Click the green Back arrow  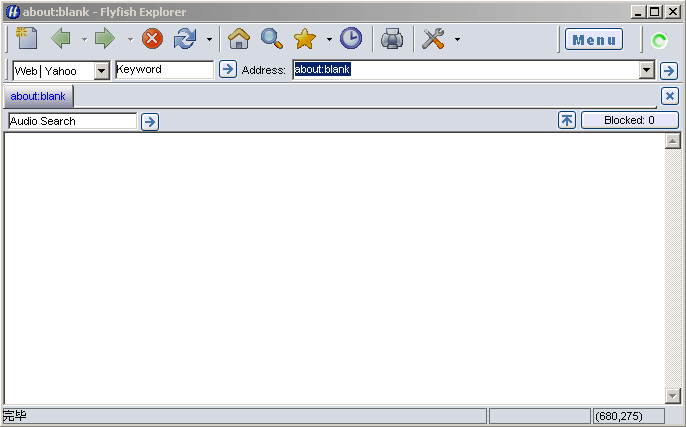pyautogui.click(x=61, y=39)
